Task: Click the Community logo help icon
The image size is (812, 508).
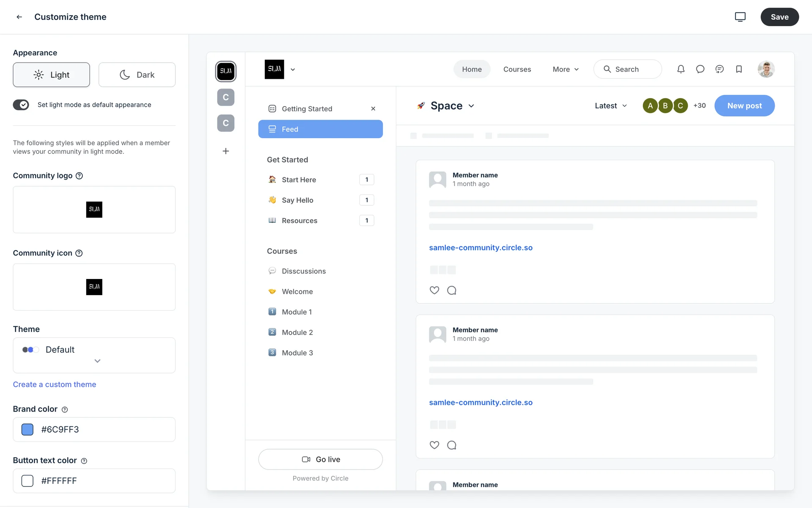Action: point(79,176)
